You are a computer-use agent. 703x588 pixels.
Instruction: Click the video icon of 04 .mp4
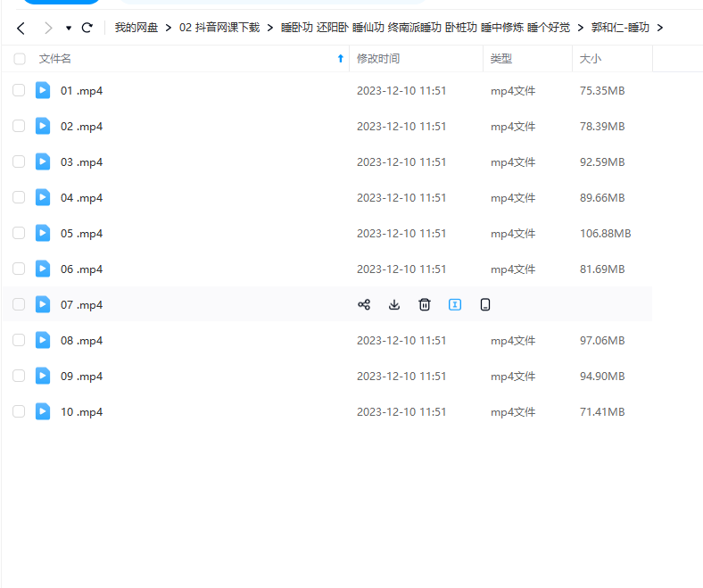tap(43, 197)
